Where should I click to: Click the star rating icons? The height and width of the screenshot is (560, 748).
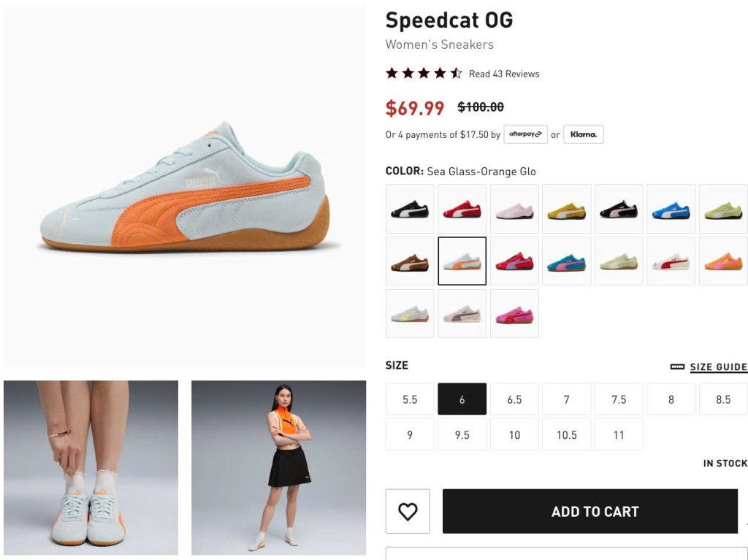(424, 73)
